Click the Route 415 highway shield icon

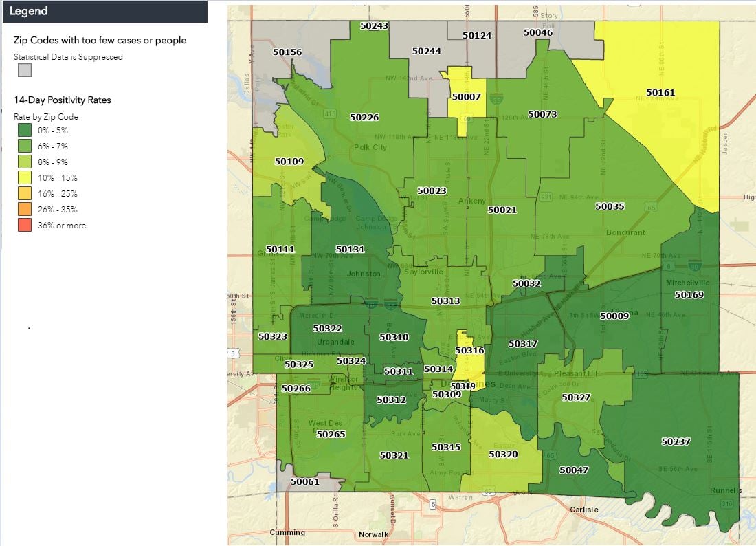coord(330,114)
